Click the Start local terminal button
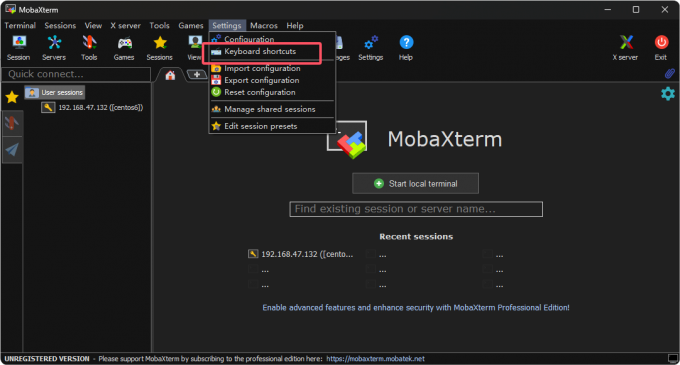Screen dimensions: 680x365 (415, 183)
